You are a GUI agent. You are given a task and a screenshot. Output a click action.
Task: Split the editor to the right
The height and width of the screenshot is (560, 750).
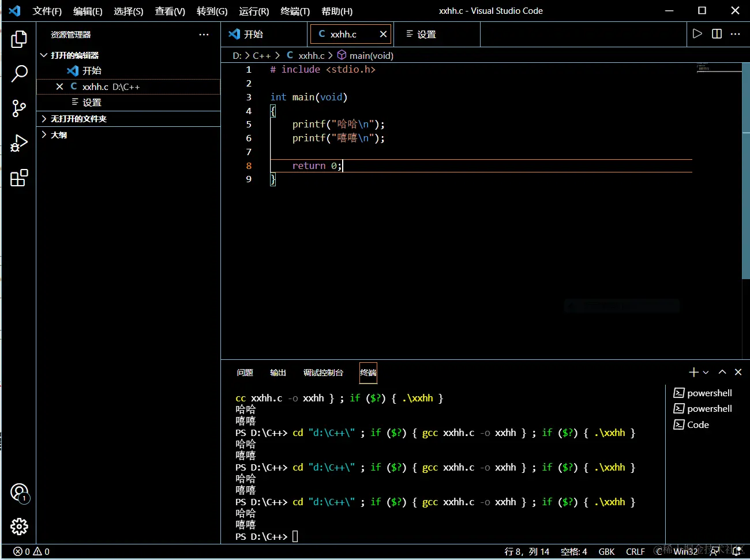tap(717, 34)
